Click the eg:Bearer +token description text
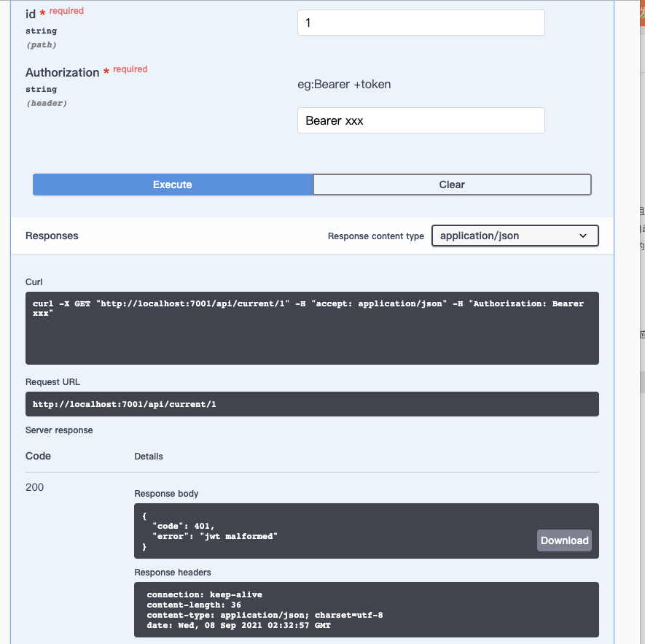The height and width of the screenshot is (644, 645). tap(344, 85)
